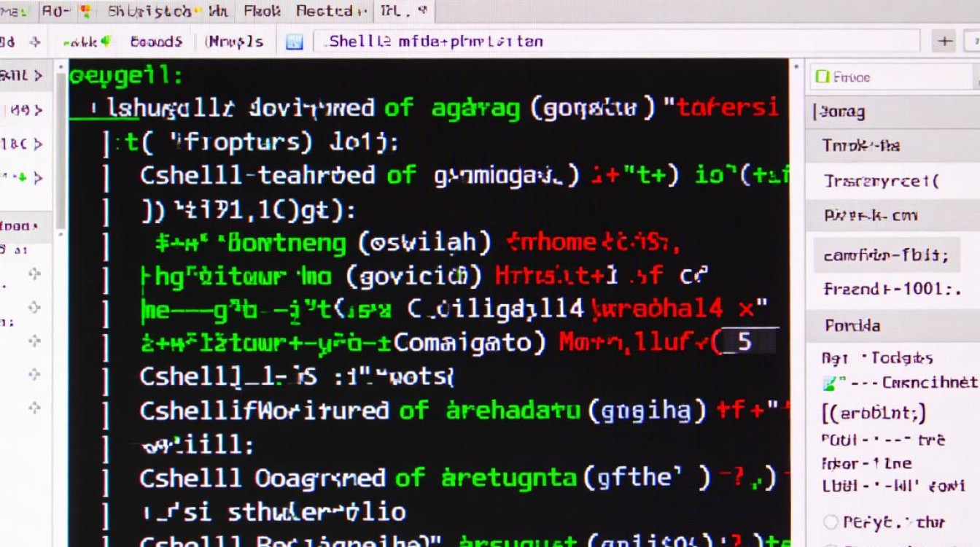Click the plus icon at the toolbar's left edge
This screenshot has height=547, width=980.
pyautogui.click(x=34, y=42)
